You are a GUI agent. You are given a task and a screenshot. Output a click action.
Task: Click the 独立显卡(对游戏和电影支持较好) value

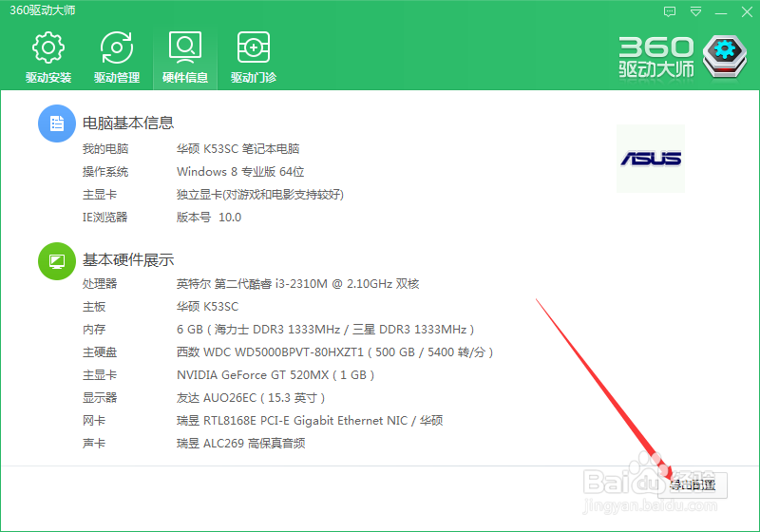point(259,195)
